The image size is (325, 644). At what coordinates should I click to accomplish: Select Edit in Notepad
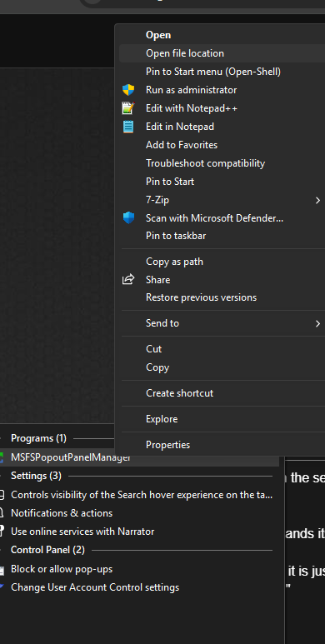pyautogui.click(x=180, y=127)
